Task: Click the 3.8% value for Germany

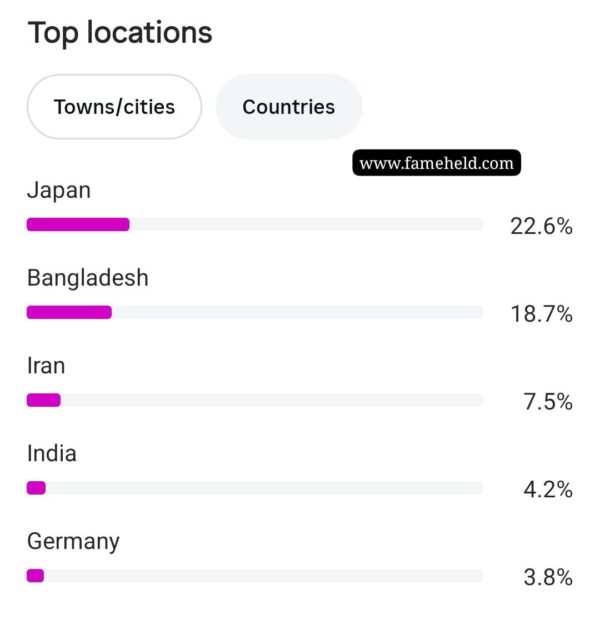Action: [548, 577]
